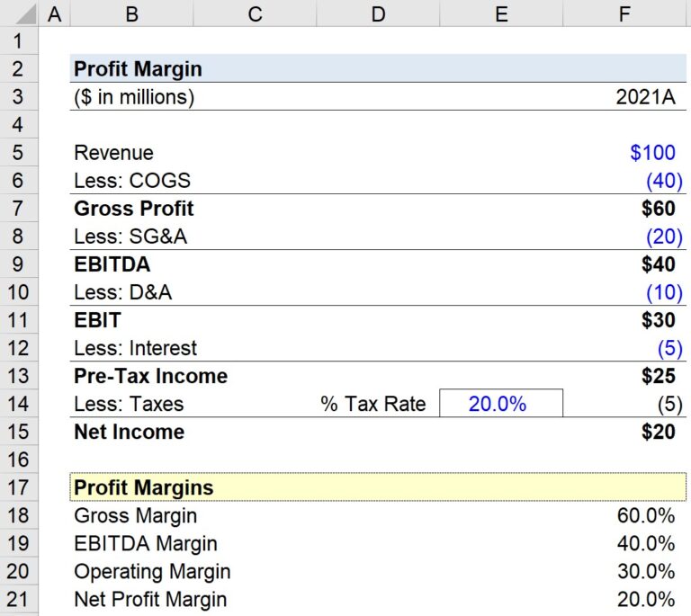Image resolution: width=691 pixels, height=616 pixels.
Task: Select column B header
Action: pyautogui.click(x=131, y=13)
